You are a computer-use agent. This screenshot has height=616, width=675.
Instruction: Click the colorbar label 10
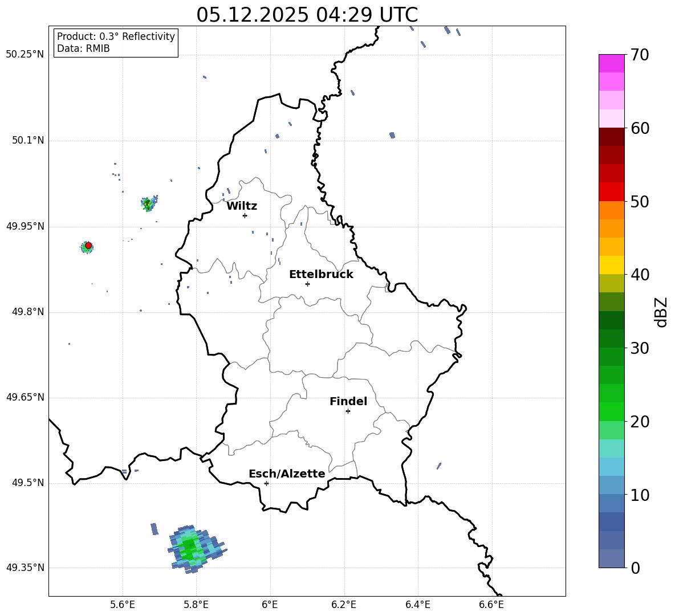pyautogui.click(x=640, y=495)
